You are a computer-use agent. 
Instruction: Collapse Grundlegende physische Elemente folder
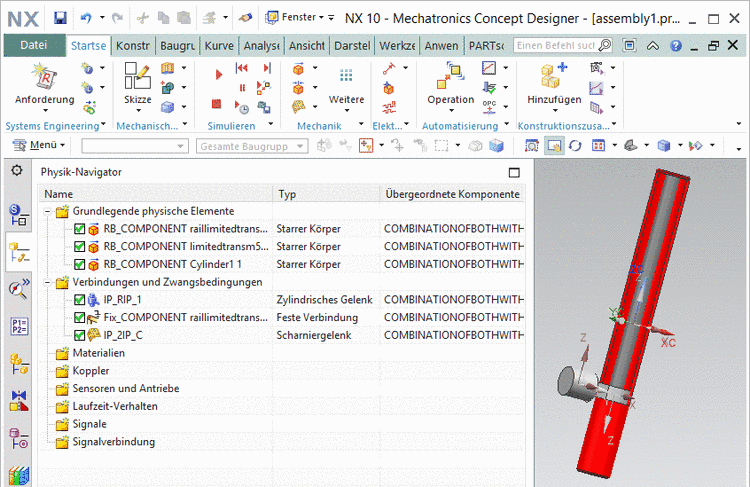tap(47, 211)
